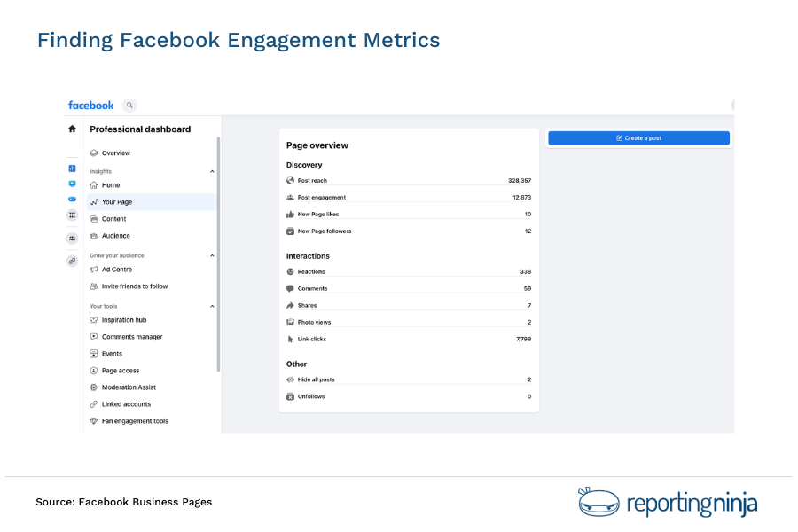Collapse the Grow your audience section

[x=211, y=254]
